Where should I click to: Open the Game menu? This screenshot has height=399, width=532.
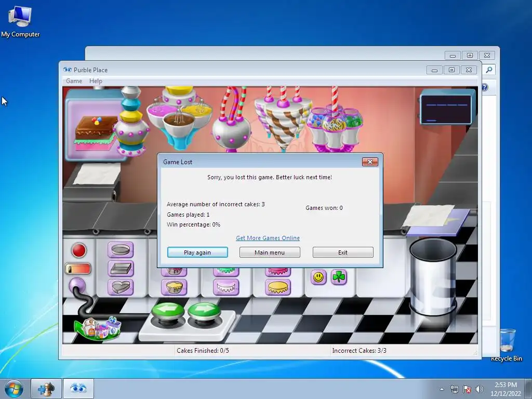[74, 81]
